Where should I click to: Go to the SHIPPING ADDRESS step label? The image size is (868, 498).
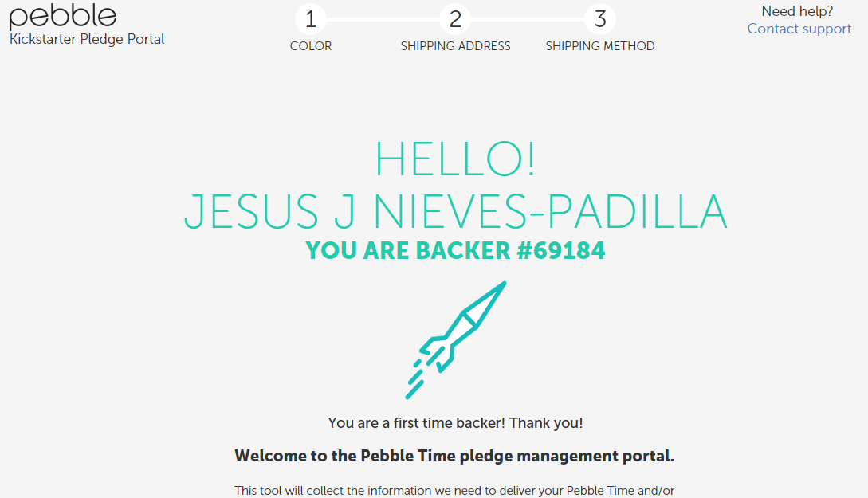tap(455, 46)
